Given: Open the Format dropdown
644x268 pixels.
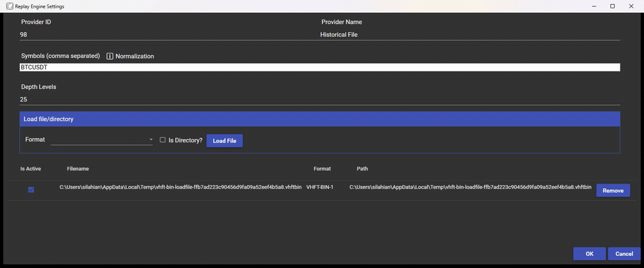Looking at the screenshot, I should pos(102,140).
